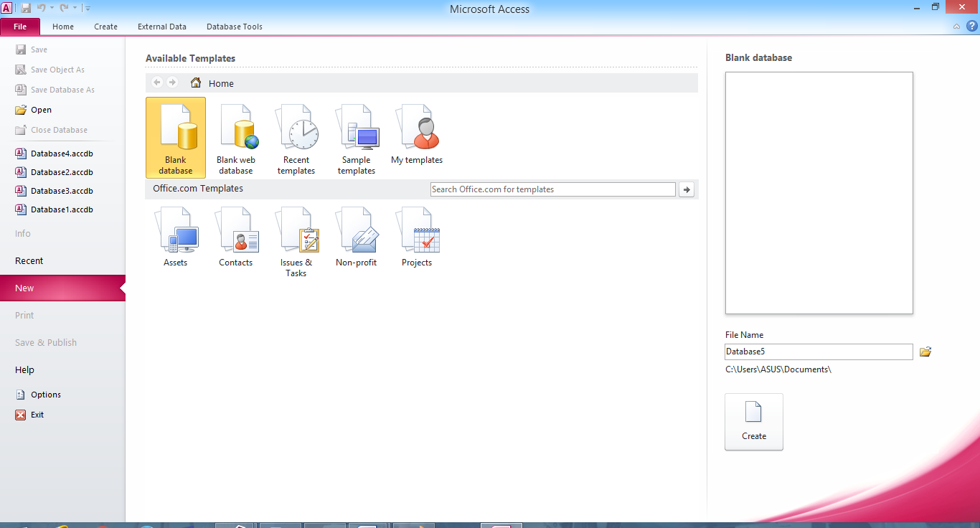Switch to the Create ribbon tab
This screenshot has height=528, width=980.
point(105,27)
